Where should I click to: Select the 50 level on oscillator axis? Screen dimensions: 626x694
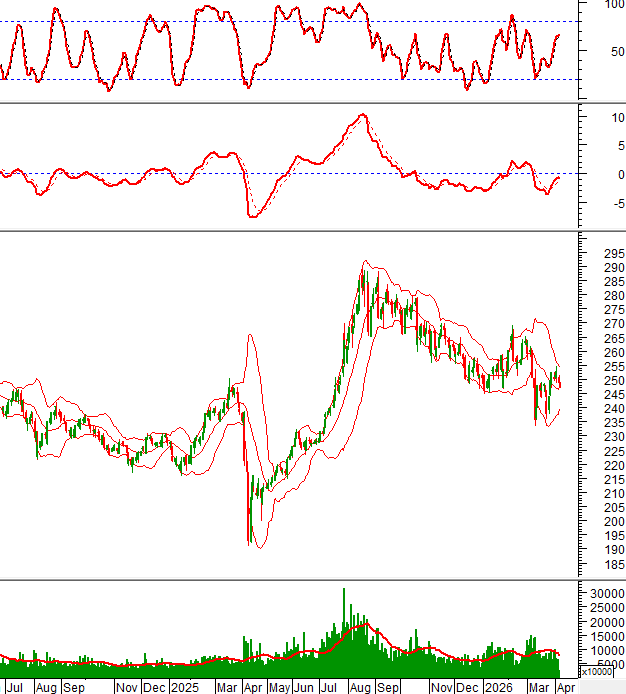pos(613,52)
